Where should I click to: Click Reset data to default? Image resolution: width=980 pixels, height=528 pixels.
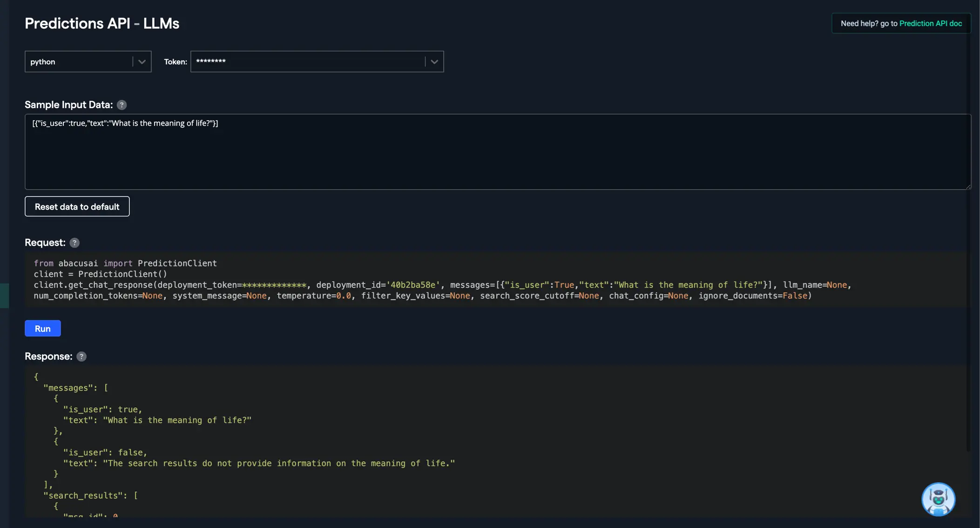[77, 206]
